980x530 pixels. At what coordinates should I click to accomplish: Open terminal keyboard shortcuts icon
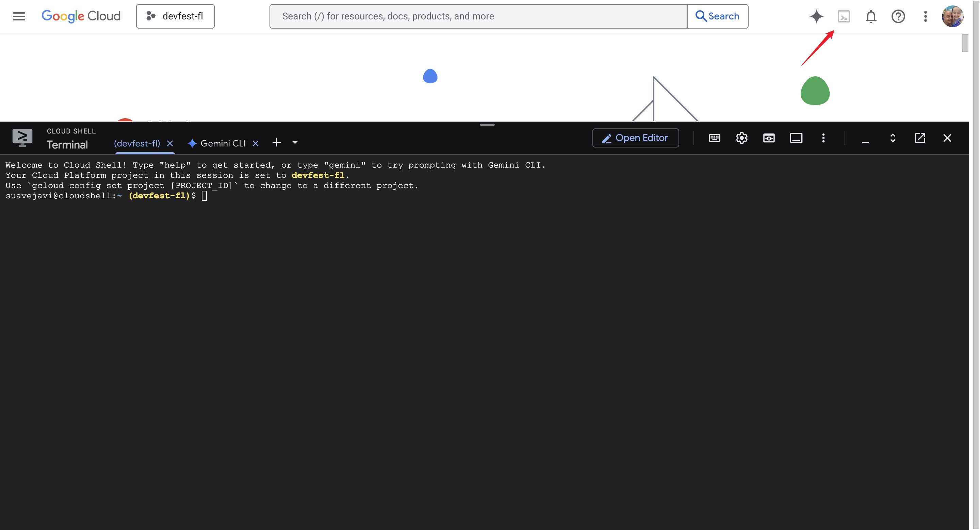tap(714, 138)
